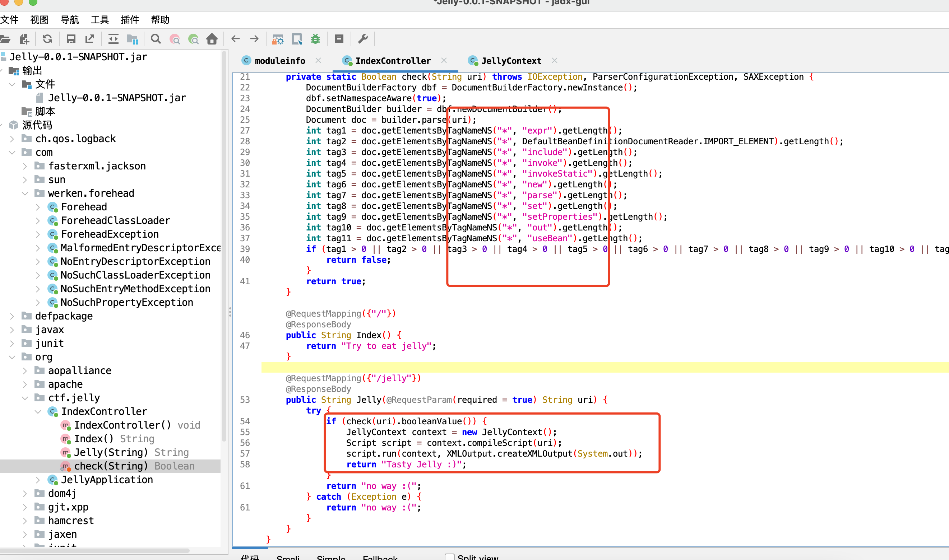Click the export toolbar icon

(x=90, y=39)
